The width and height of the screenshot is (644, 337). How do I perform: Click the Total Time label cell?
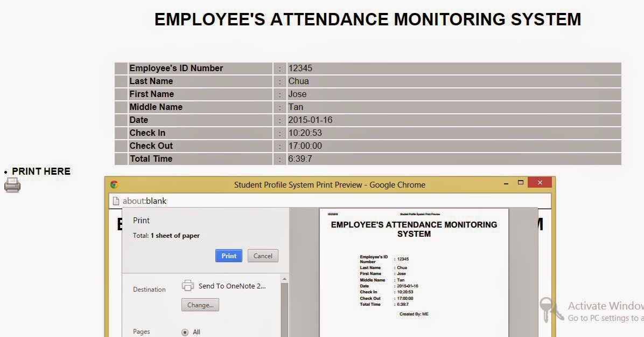tap(200, 159)
